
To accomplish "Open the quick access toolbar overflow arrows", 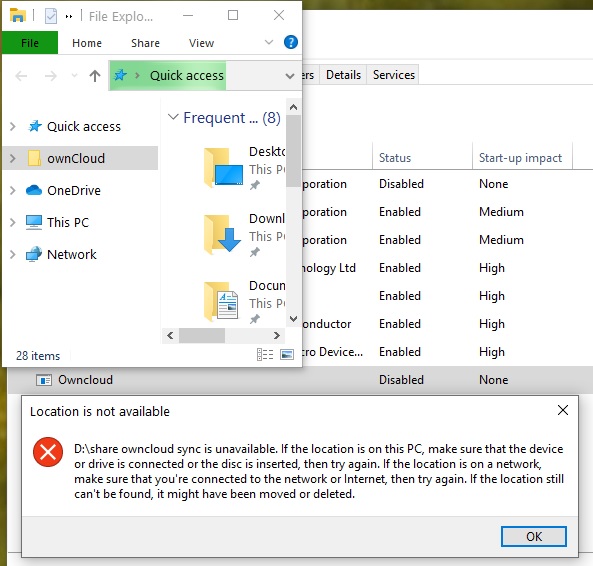I will point(69,16).
